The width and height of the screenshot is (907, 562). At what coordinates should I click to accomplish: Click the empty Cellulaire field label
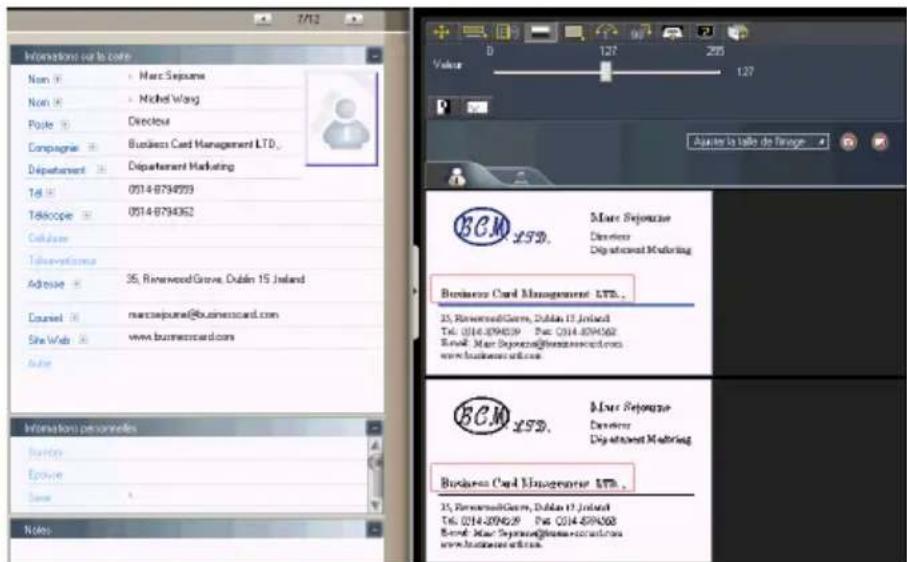coord(48,238)
